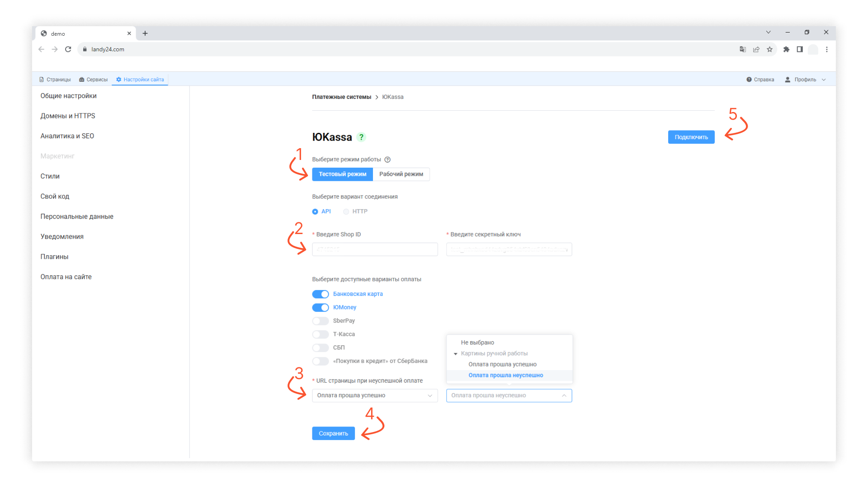
Task: Choose Не выбрано in the dropdown list
Action: click(x=509, y=343)
